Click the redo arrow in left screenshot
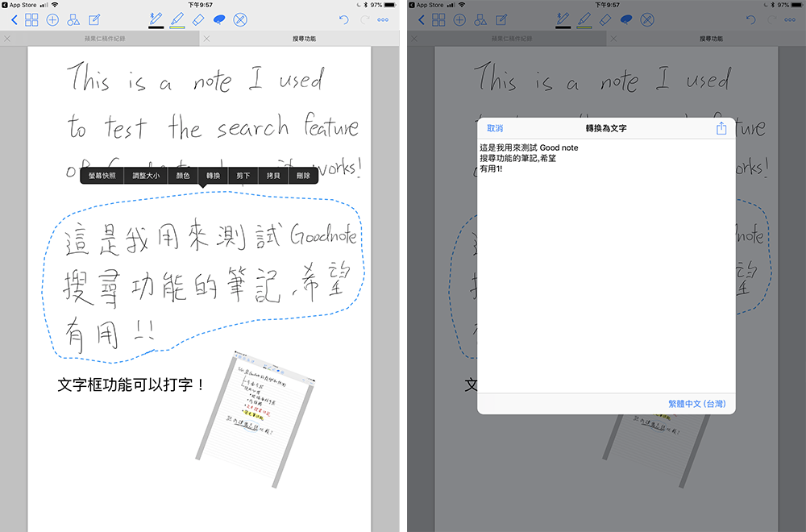 click(364, 20)
